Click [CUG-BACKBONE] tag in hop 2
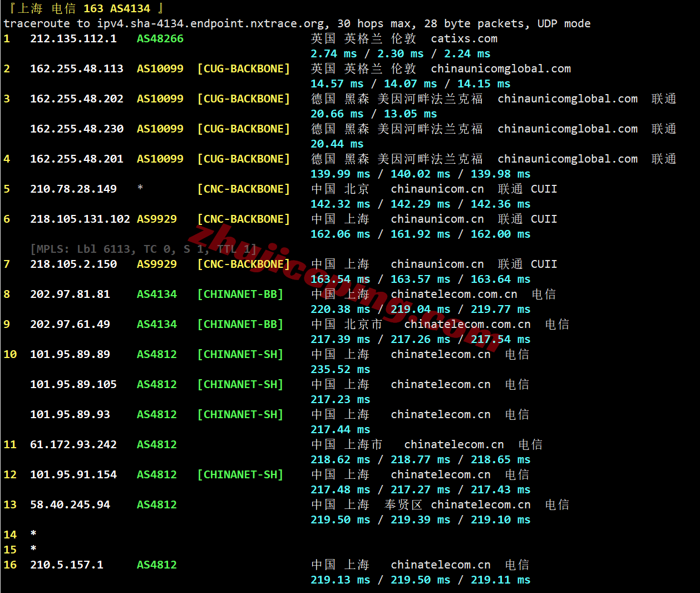 (244, 68)
